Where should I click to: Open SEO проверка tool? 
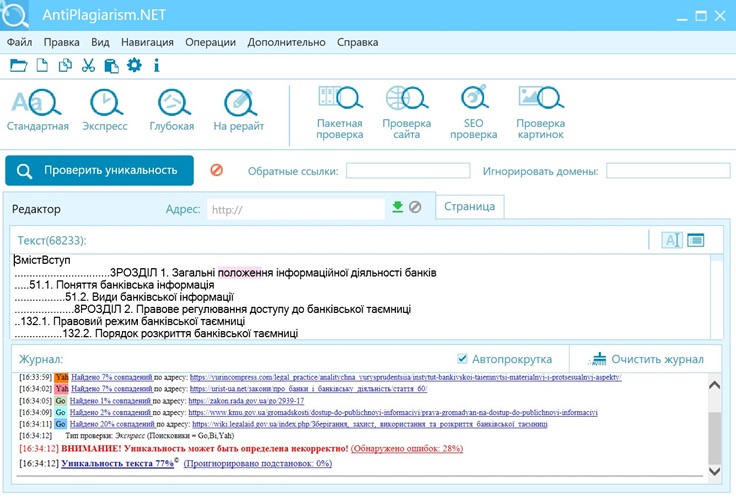click(x=474, y=113)
